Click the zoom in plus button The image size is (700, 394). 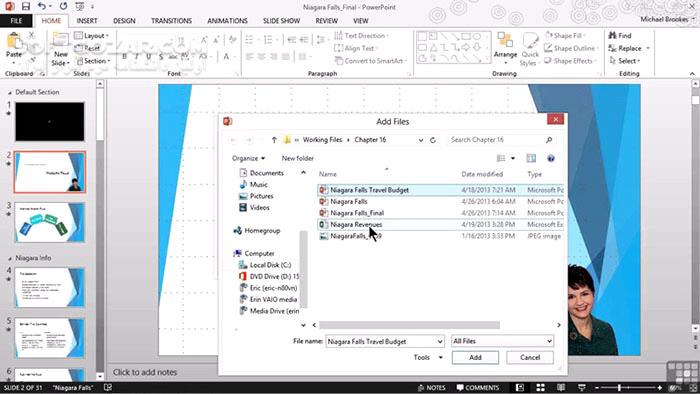(x=660, y=388)
